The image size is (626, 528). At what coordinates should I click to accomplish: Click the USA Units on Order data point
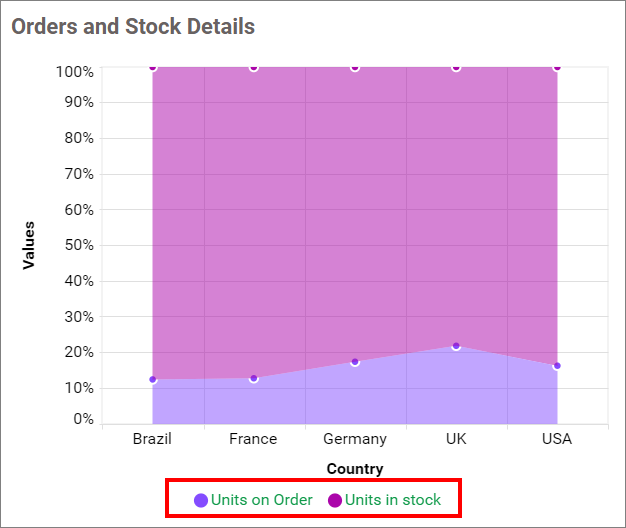557,366
